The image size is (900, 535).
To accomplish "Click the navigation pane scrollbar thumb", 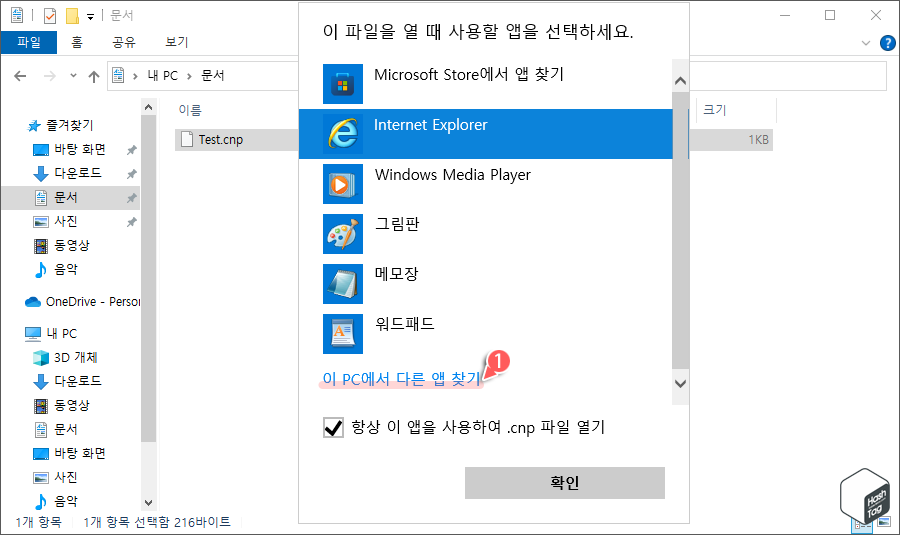I will point(148,278).
